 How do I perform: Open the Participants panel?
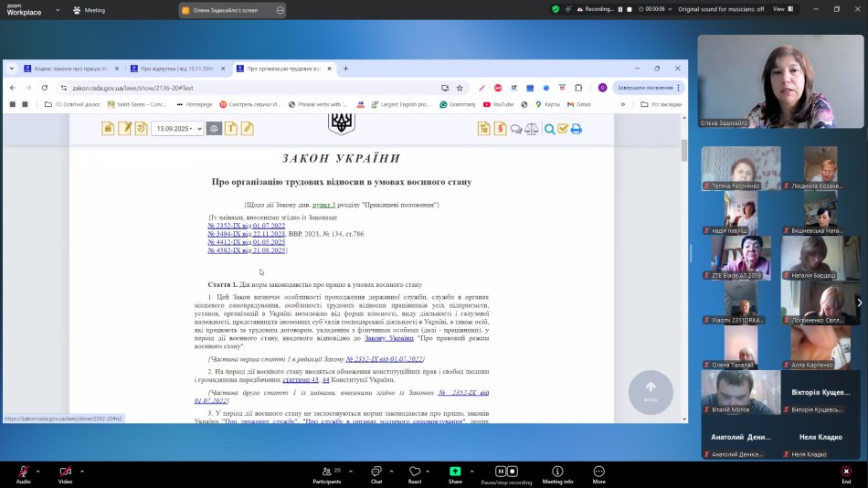click(326, 472)
